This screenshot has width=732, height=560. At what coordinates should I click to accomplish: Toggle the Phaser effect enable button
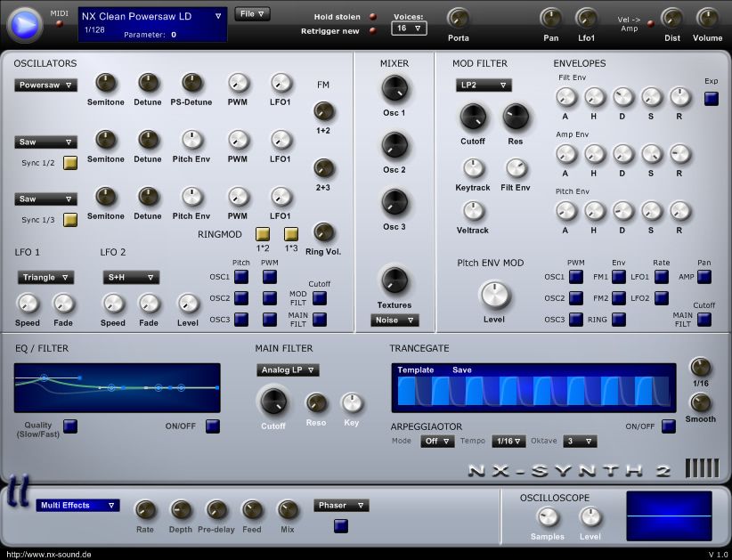(341, 526)
